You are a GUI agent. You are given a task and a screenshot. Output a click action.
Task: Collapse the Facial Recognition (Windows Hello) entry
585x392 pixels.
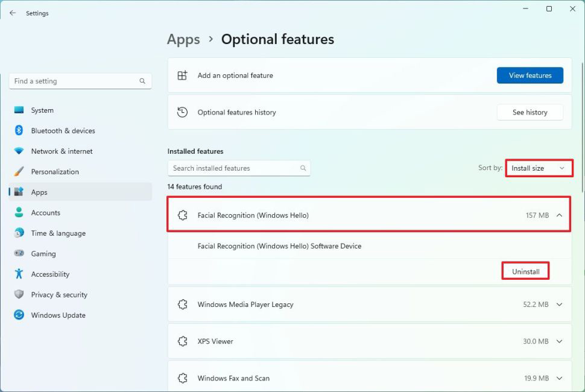tap(559, 215)
